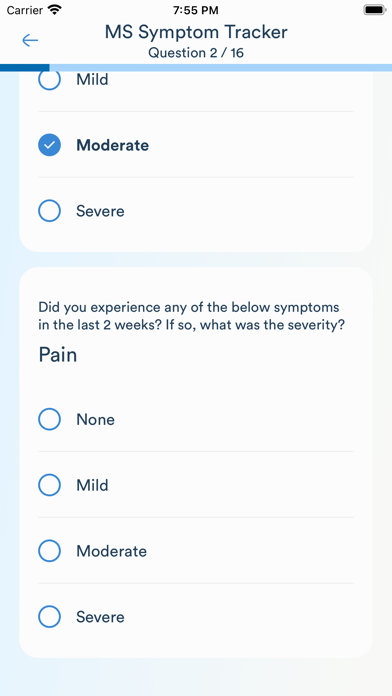Tap the Carrier label in status bar
The width and height of the screenshot is (392, 696).
pos(24,10)
